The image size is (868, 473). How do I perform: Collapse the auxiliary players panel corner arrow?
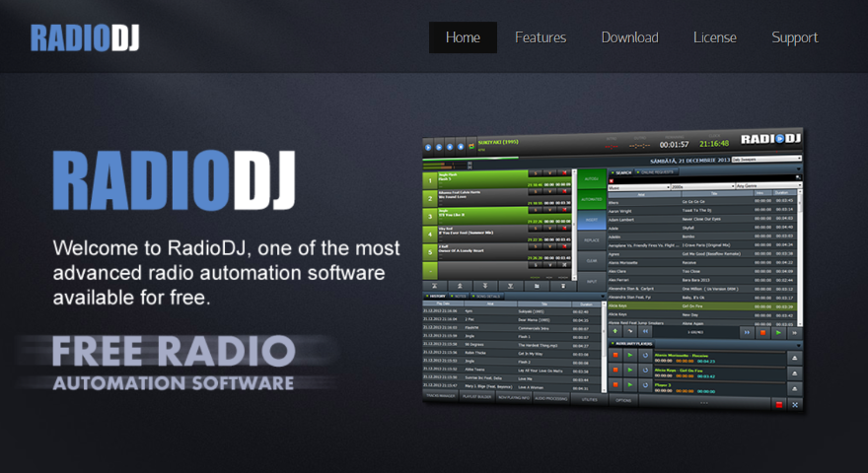tap(799, 346)
